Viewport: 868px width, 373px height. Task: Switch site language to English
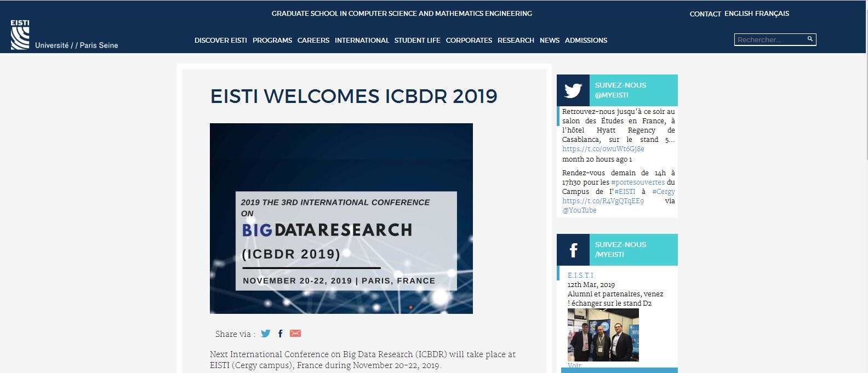pos(739,14)
